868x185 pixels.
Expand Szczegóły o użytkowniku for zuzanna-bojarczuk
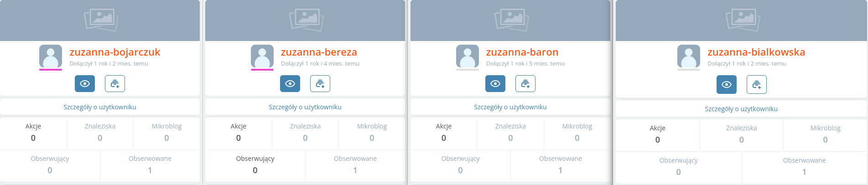point(100,107)
